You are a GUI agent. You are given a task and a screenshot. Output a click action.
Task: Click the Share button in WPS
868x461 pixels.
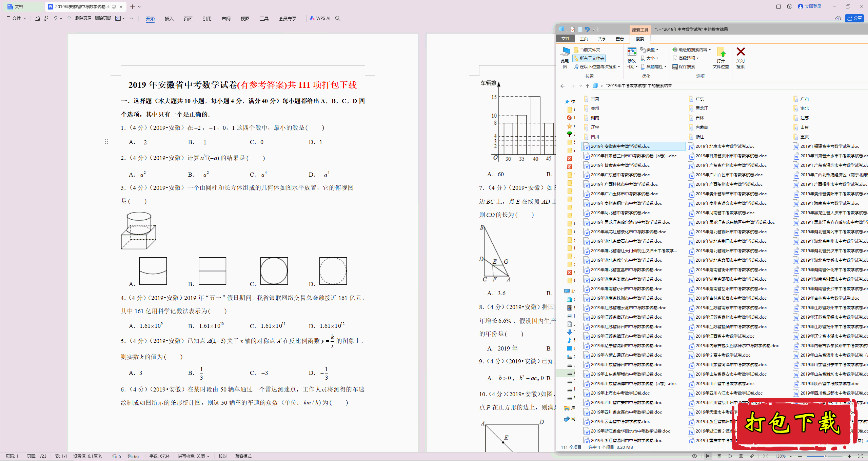854,18
